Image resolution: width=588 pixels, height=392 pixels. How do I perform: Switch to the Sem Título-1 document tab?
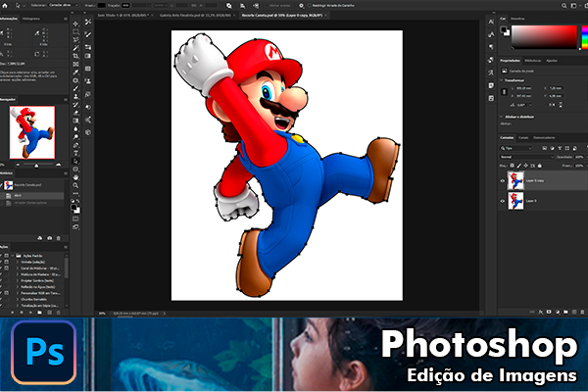coord(123,16)
